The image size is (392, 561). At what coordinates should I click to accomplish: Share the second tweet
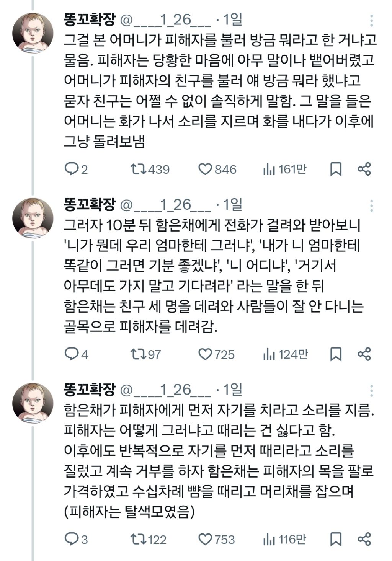(x=364, y=354)
